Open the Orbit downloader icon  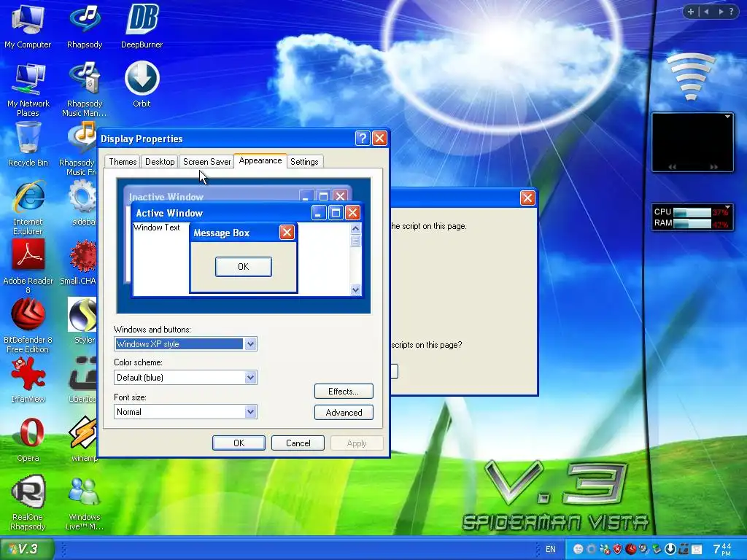(142, 85)
